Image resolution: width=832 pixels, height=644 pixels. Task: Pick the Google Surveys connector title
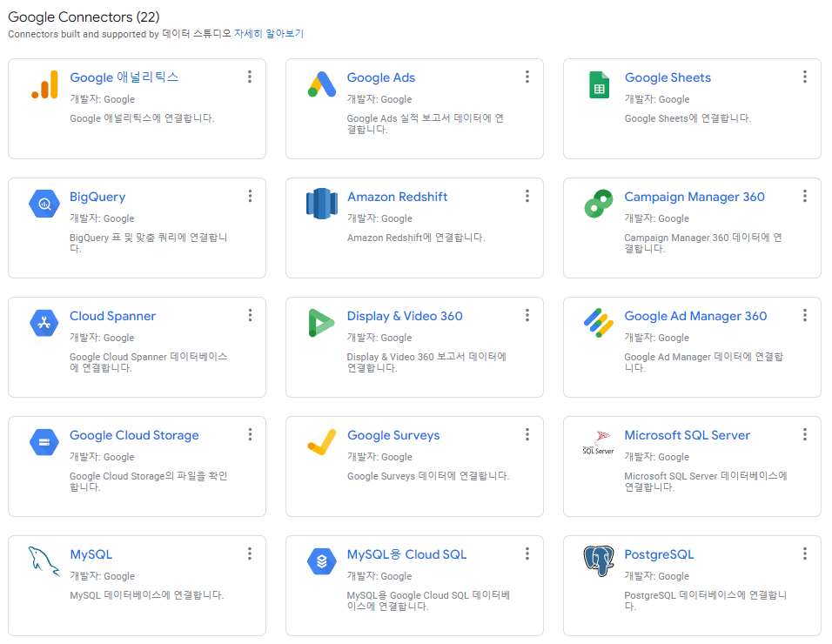(x=393, y=435)
